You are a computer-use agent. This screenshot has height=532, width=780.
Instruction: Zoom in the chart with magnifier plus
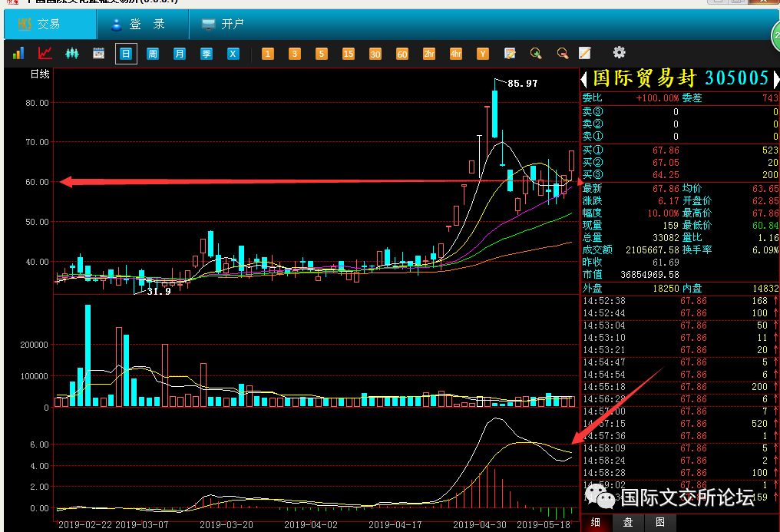(536, 53)
